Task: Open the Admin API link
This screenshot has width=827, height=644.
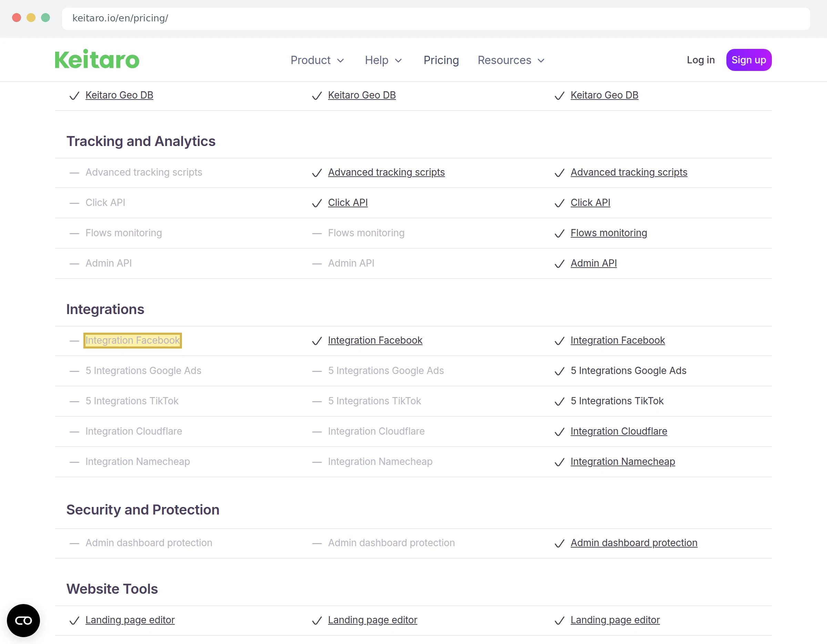Action: click(593, 263)
